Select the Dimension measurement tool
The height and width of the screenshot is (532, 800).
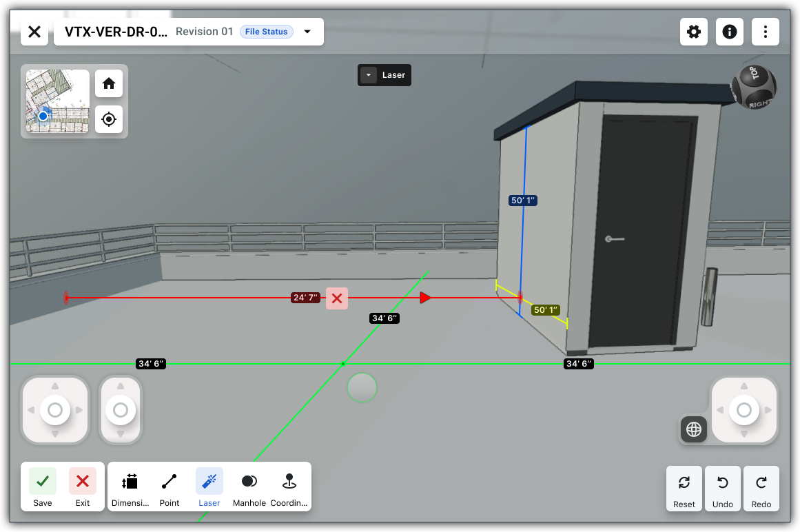130,489
